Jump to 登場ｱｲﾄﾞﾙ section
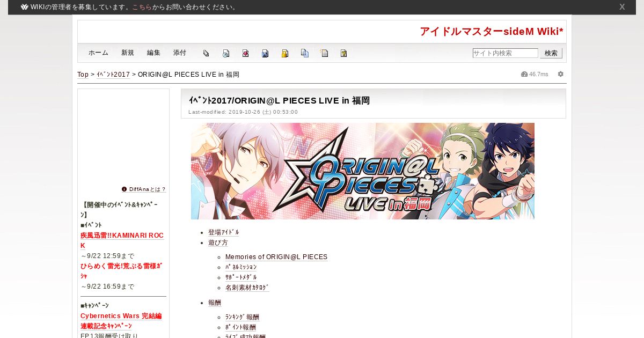This screenshot has height=338, width=644. pyautogui.click(x=224, y=232)
